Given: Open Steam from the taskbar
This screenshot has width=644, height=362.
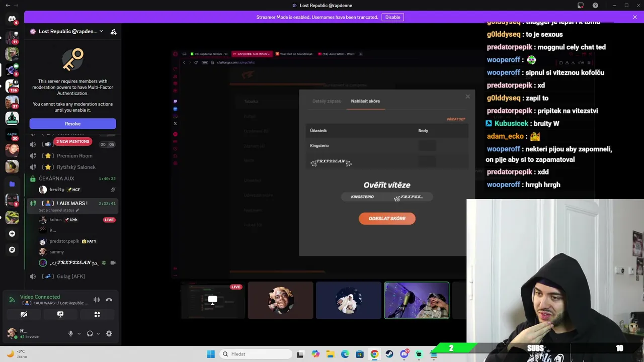Looking at the screenshot, I should click(x=389, y=354).
